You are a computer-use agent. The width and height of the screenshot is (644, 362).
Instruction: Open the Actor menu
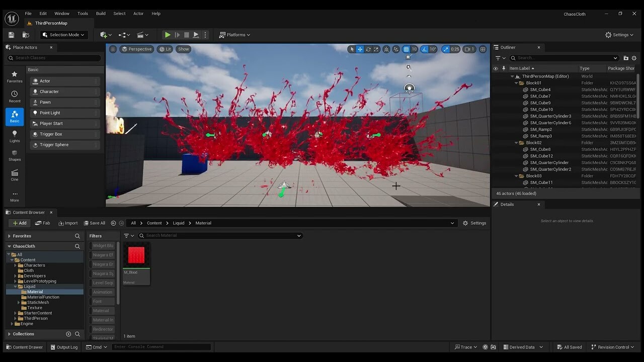138,14
